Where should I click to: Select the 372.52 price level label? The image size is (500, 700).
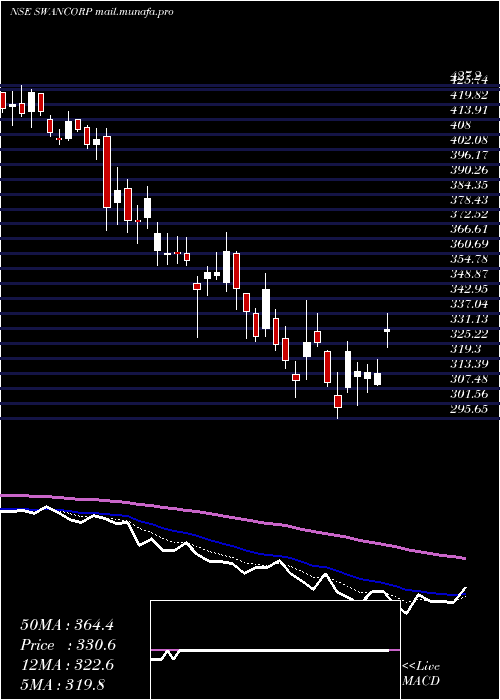click(470, 215)
